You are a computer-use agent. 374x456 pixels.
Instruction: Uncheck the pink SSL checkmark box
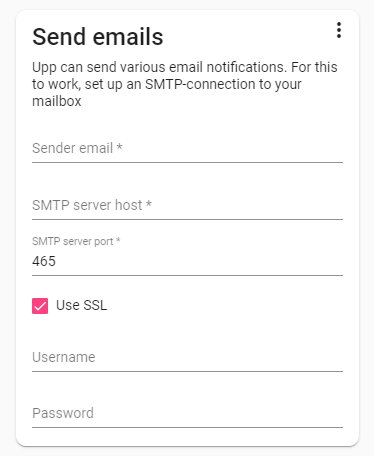(x=40, y=306)
